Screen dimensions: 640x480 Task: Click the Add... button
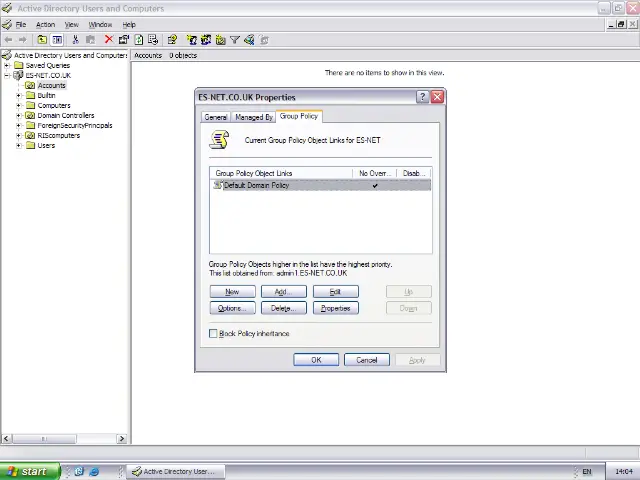click(x=284, y=291)
